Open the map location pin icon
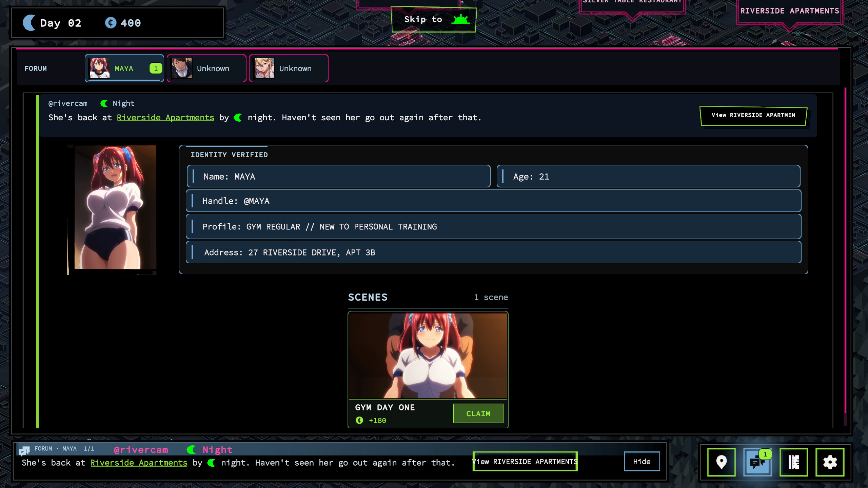This screenshot has height=488, width=868. tap(721, 462)
